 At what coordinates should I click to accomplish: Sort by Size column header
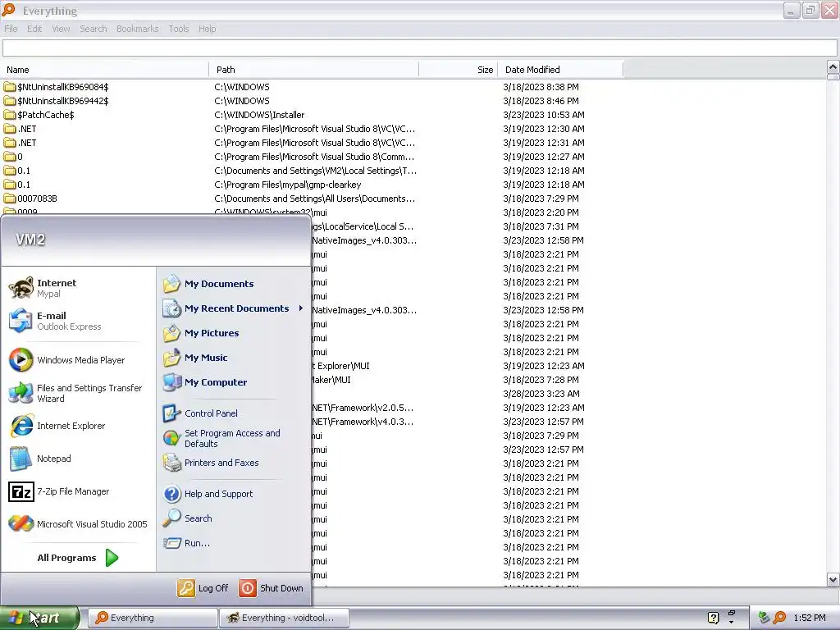click(x=459, y=70)
